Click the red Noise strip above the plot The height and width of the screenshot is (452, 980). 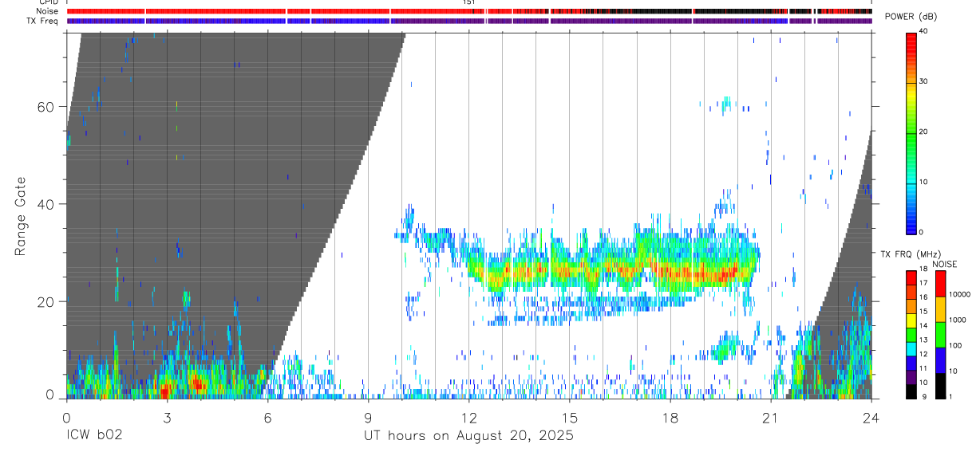(469, 12)
